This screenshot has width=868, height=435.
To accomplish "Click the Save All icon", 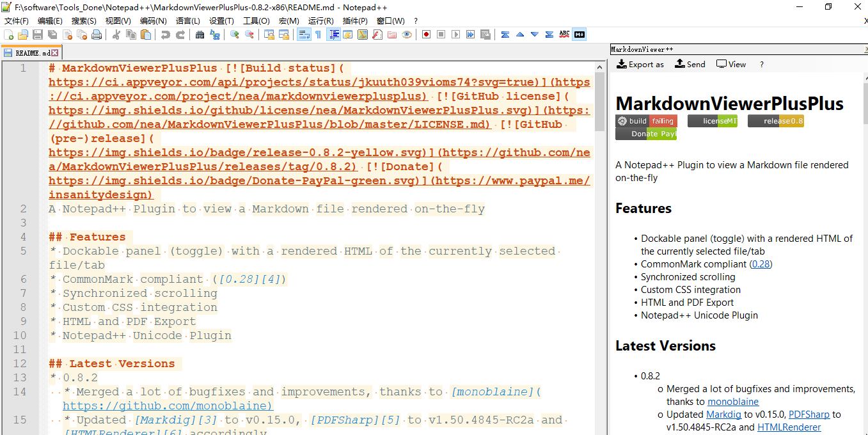I will pos(52,35).
